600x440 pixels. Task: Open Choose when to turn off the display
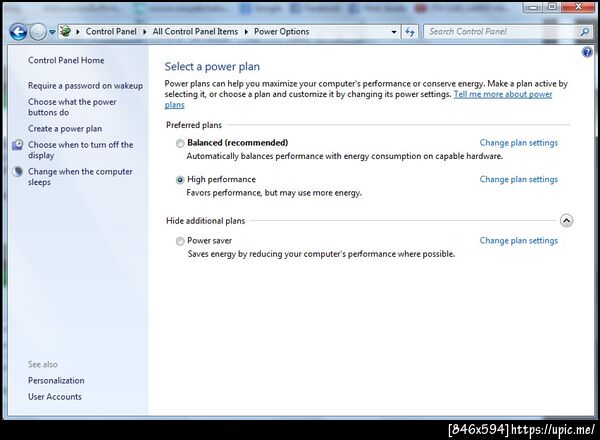(x=80, y=150)
